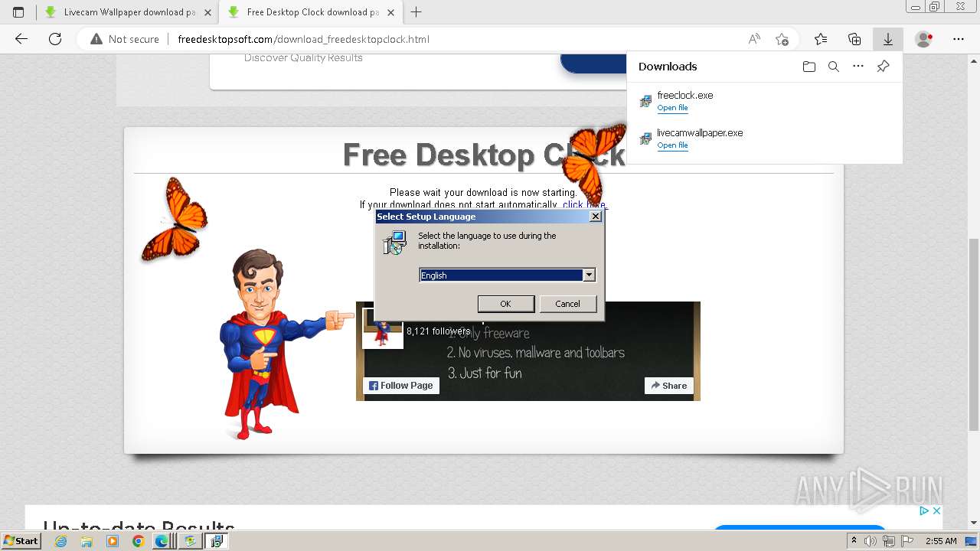
Task: Open More options in Downloads panel
Action: coord(858,67)
